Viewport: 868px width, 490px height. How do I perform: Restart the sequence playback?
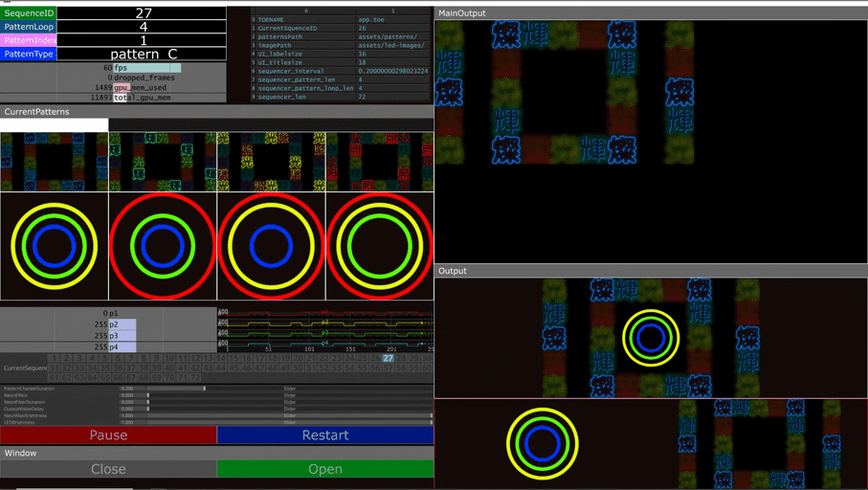(x=325, y=435)
